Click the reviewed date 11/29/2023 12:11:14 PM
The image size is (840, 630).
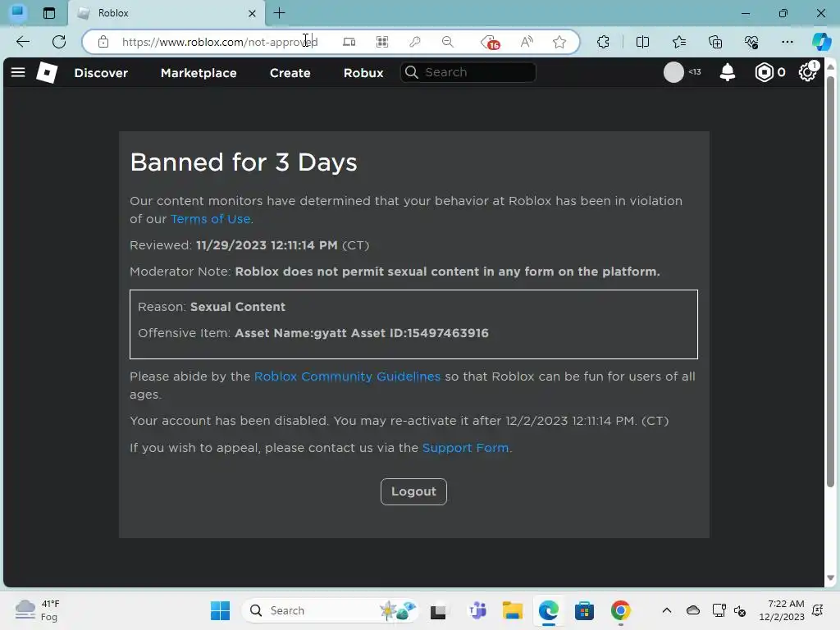click(267, 245)
